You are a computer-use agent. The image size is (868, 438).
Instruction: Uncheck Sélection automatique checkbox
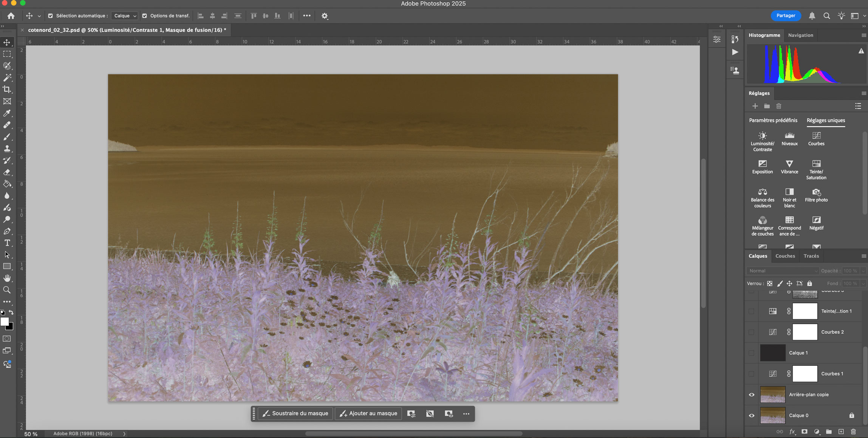click(x=50, y=16)
